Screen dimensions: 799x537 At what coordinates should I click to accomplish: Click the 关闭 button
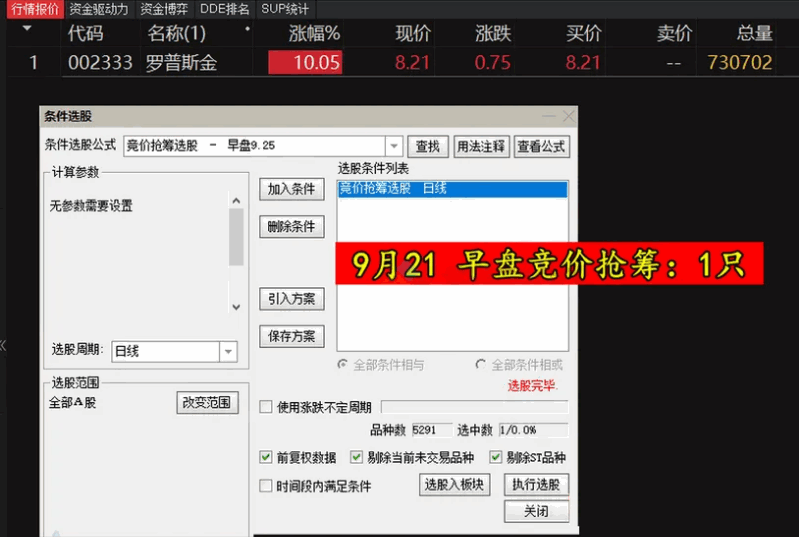click(x=536, y=511)
